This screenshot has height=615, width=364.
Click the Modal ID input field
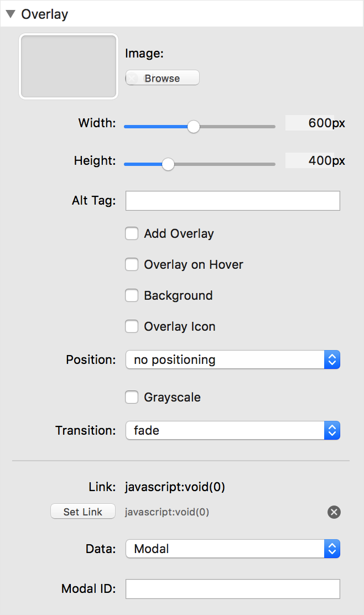point(232,589)
